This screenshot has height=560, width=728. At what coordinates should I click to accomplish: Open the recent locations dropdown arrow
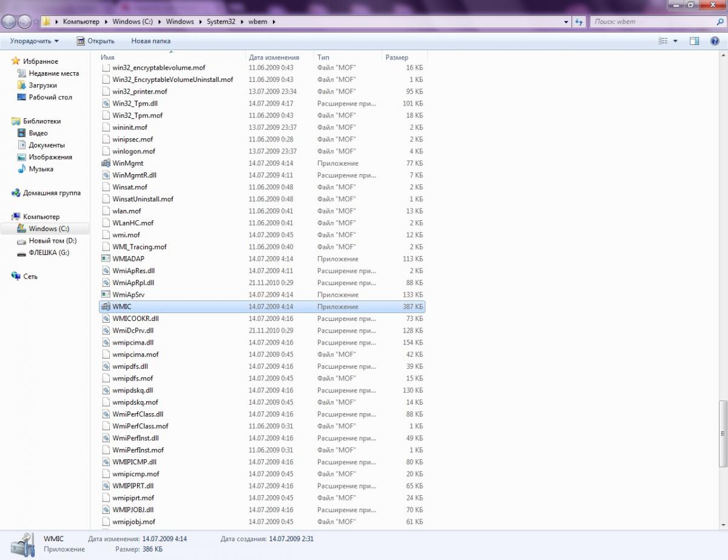point(36,22)
